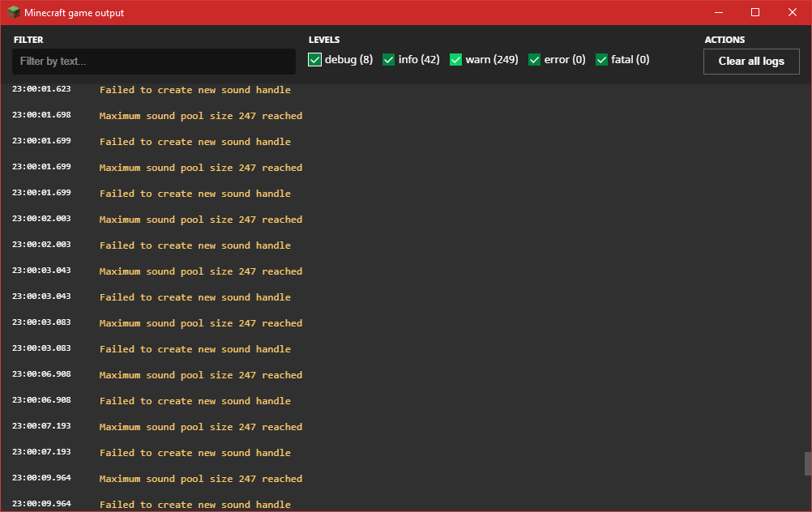Maximize the Minecraft game output window
This screenshot has width=812, height=512.
tap(755, 12)
